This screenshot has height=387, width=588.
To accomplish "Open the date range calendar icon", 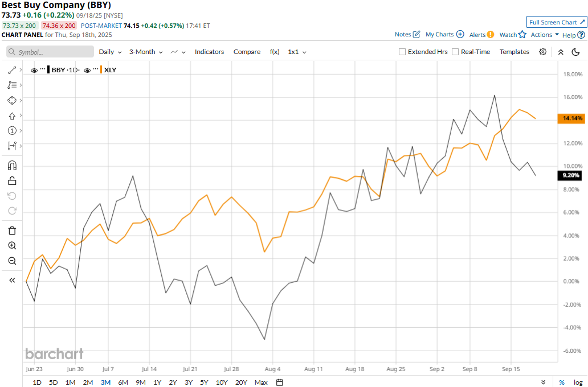I will [279, 382].
